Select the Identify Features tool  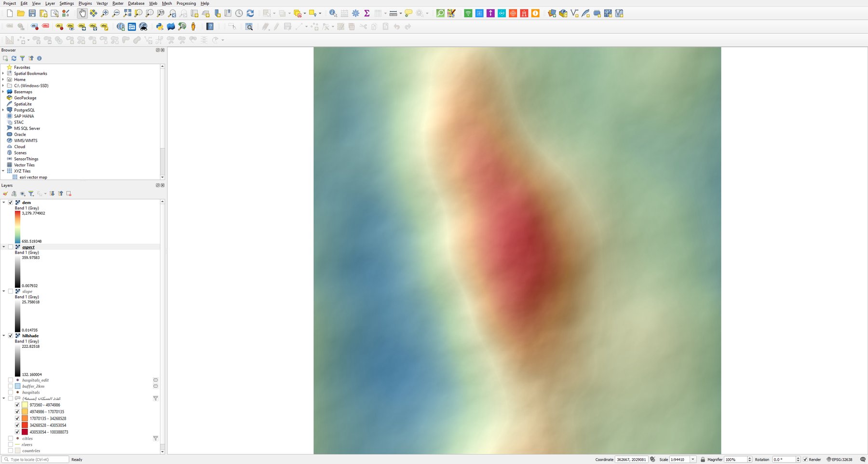[333, 14]
